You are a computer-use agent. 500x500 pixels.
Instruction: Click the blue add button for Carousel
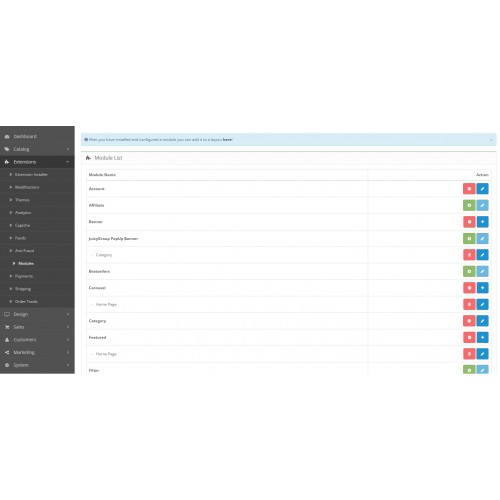click(482, 288)
